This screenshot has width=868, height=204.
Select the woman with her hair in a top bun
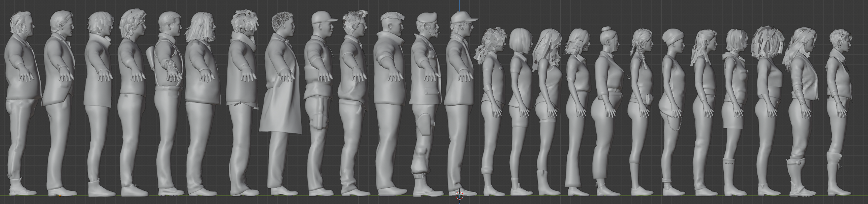pyautogui.click(x=608, y=111)
